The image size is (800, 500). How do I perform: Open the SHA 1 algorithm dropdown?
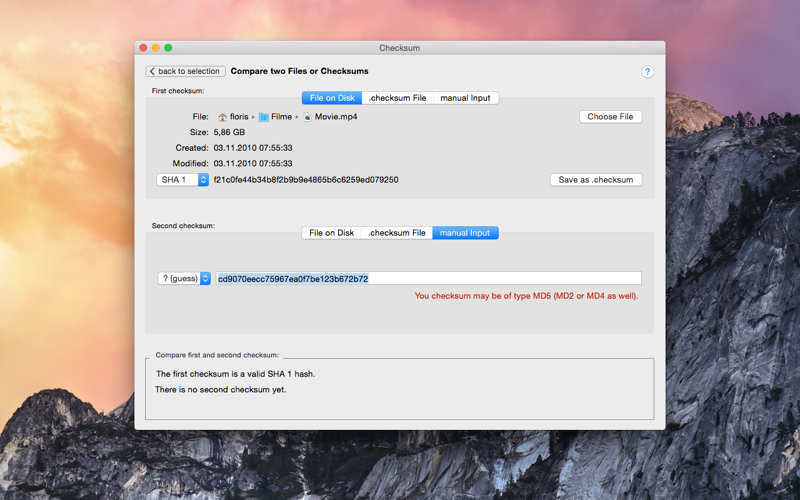(x=182, y=180)
